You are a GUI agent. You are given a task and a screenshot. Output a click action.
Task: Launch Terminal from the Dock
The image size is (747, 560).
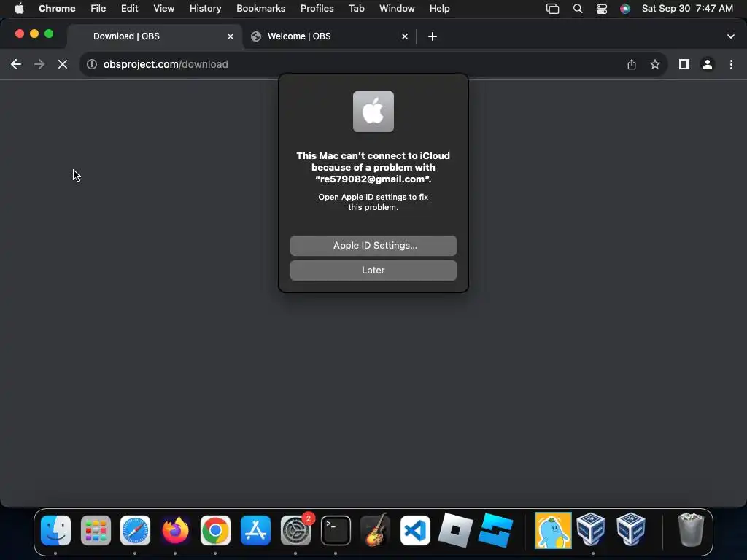336,530
